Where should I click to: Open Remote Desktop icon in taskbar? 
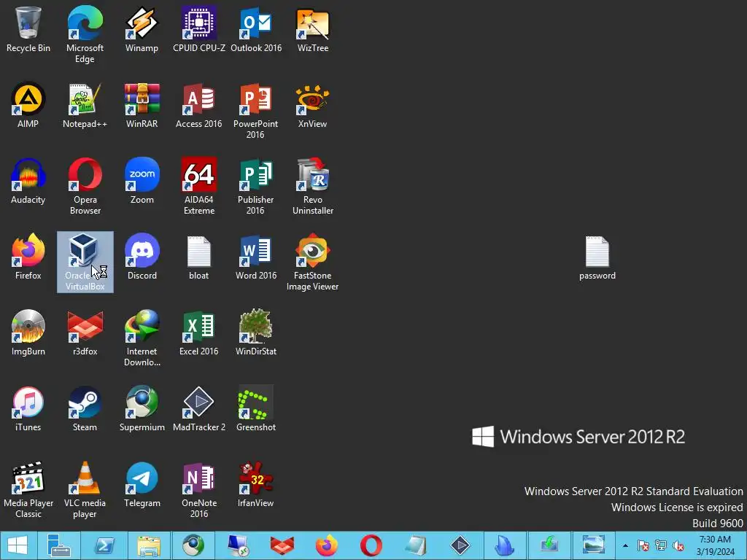237,545
